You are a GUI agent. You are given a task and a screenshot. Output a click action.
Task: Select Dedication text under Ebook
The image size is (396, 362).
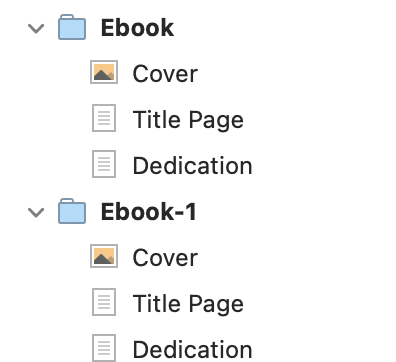192,165
